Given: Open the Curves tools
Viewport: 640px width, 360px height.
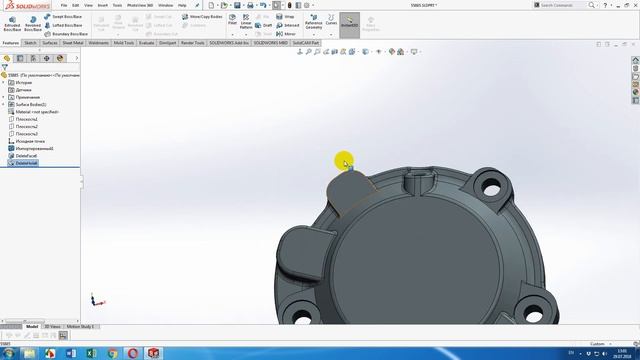Looking at the screenshot, I should (x=331, y=19).
